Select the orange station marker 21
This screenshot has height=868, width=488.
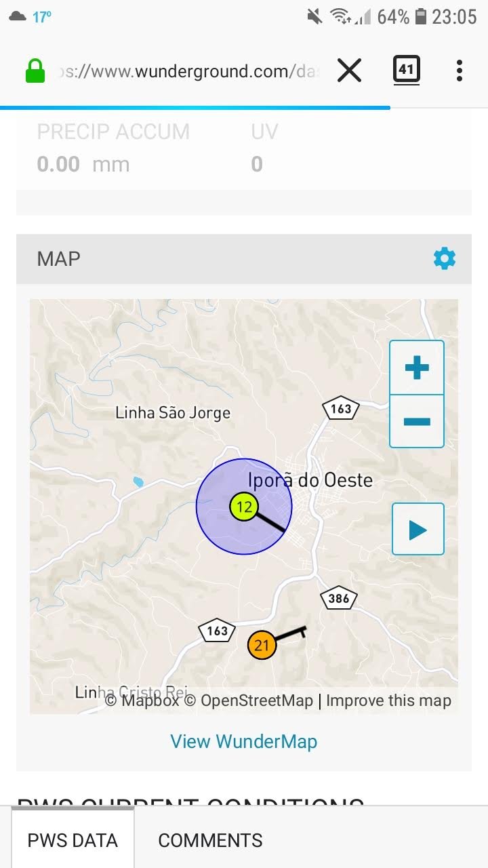click(x=262, y=645)
